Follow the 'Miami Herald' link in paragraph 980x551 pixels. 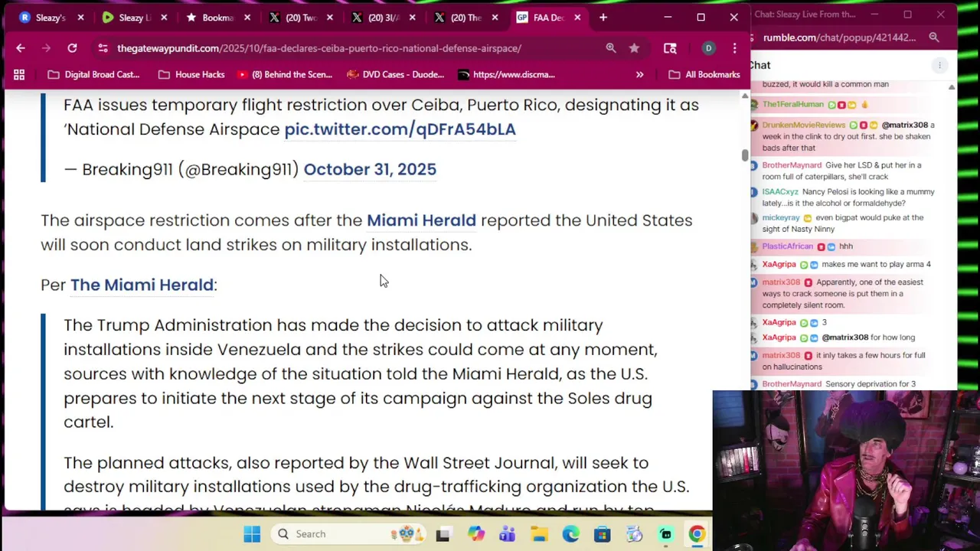[x=421, y=220]
